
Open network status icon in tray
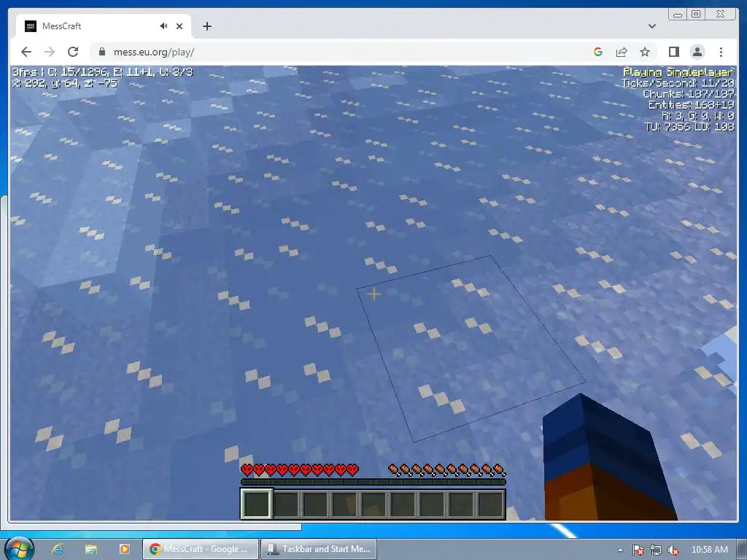tap(656, 550)
